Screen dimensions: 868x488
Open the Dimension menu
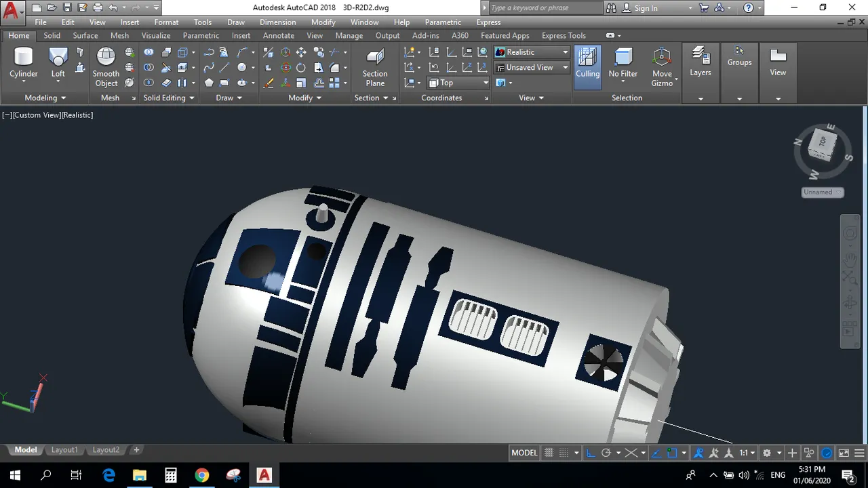coord(278,22)
